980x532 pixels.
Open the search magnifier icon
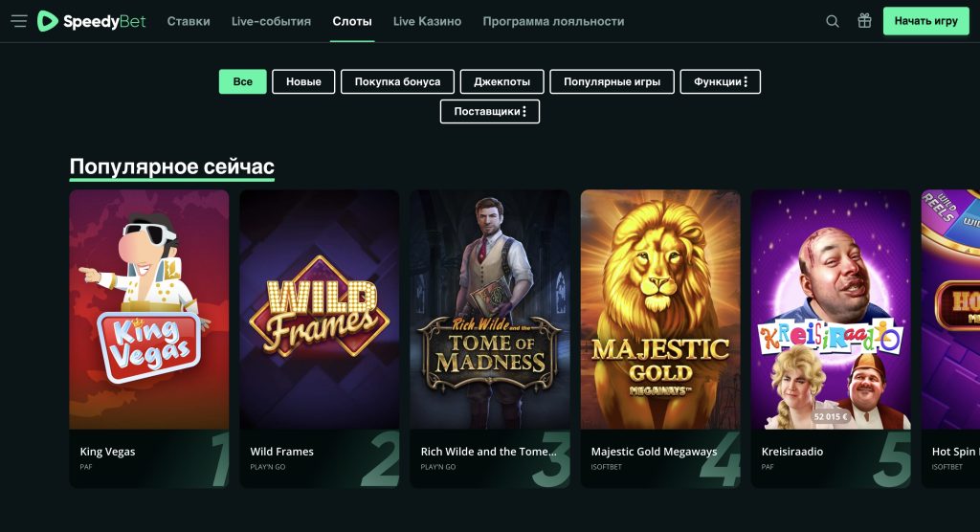pyautogui.click(x=833, y=21)
